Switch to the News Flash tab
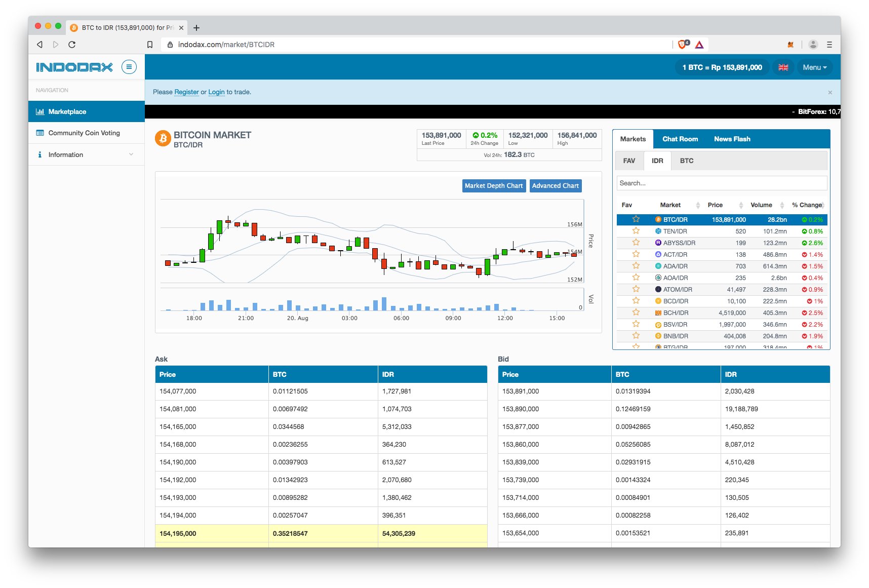869x588 pixels. (732, 139)
